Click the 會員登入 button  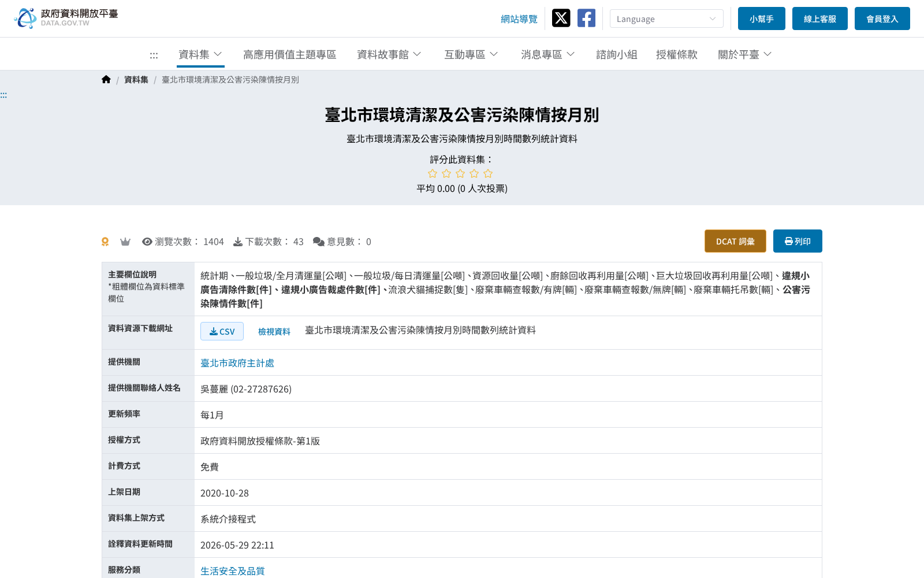882,18
